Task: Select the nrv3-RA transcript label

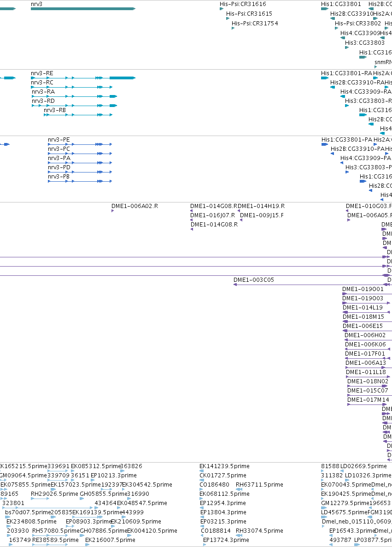Action: [x=43, y=92]
